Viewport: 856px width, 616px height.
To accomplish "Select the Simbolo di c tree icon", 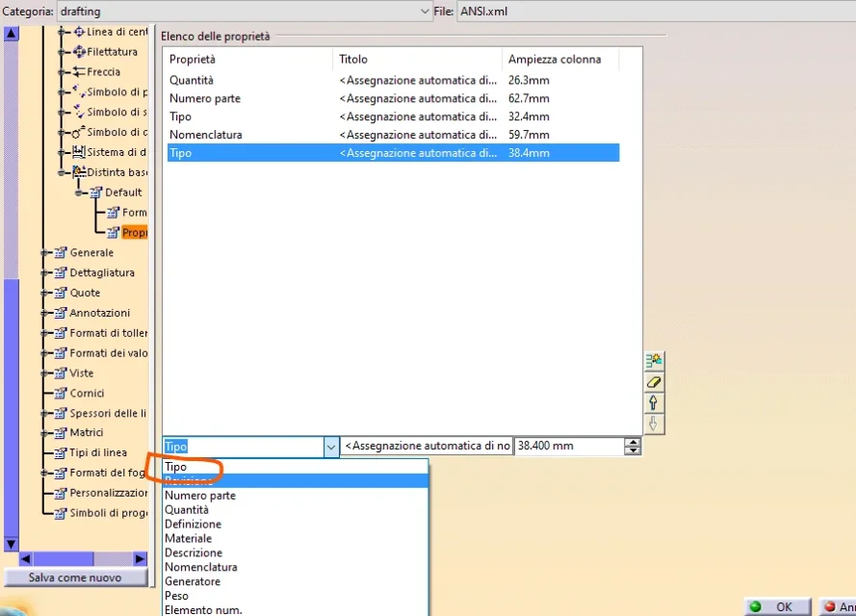I will [x=79, y=132].
